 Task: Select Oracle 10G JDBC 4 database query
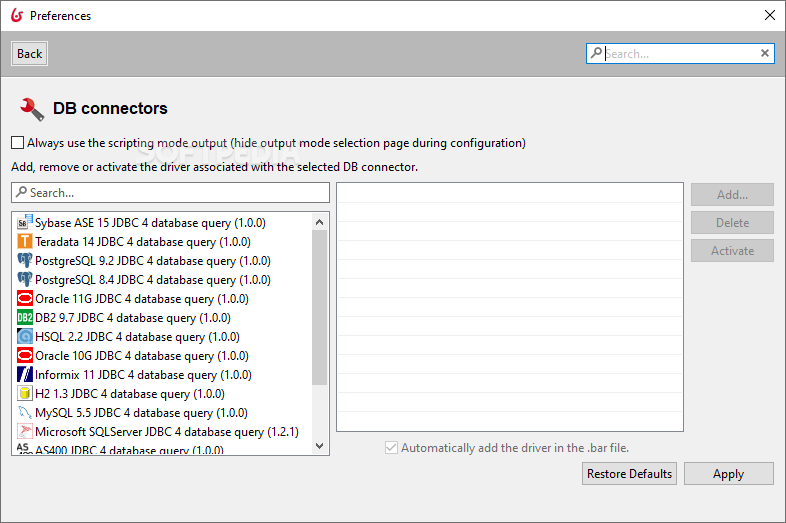[142, 356]
